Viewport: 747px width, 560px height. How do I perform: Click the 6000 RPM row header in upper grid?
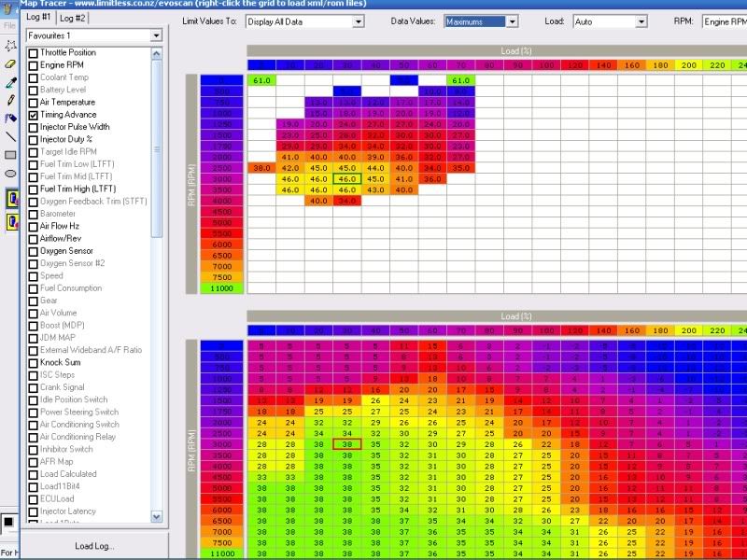click(x=221, y=245)
